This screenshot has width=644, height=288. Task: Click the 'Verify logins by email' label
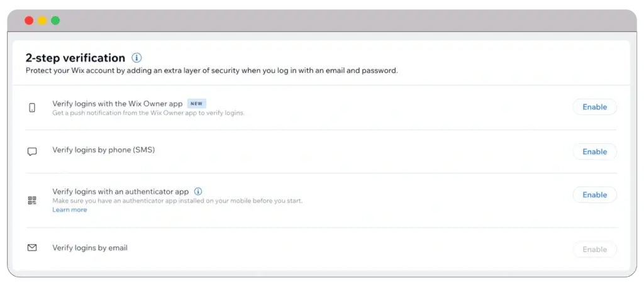(x=90, y=248)
